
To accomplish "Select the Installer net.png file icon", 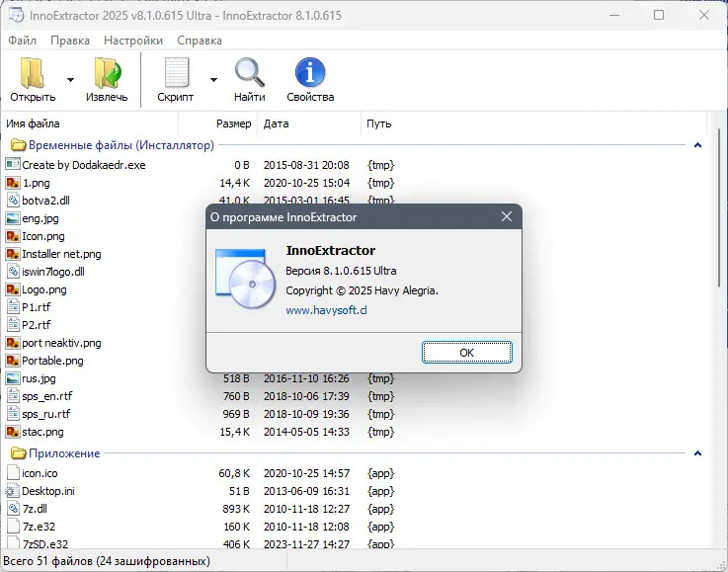I will 13,254.
